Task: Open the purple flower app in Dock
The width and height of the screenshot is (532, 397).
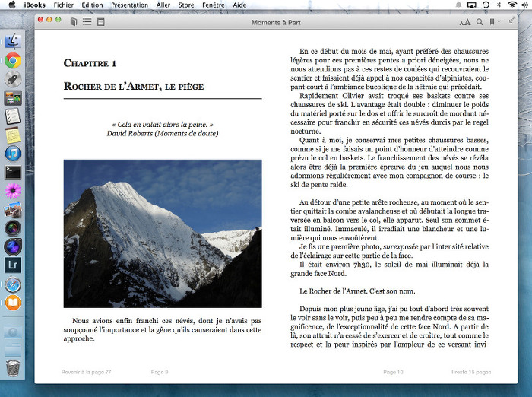Action: pos(13,191)
